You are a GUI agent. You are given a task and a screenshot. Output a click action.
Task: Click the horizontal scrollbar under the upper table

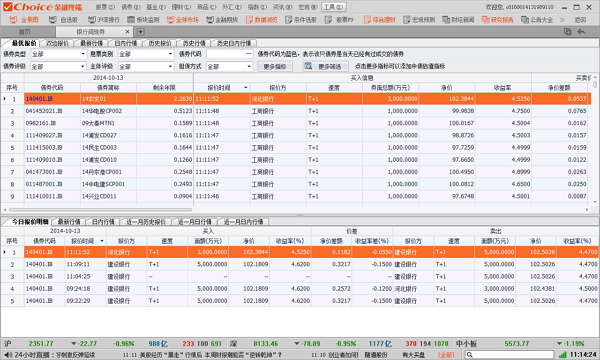(100, 210)
